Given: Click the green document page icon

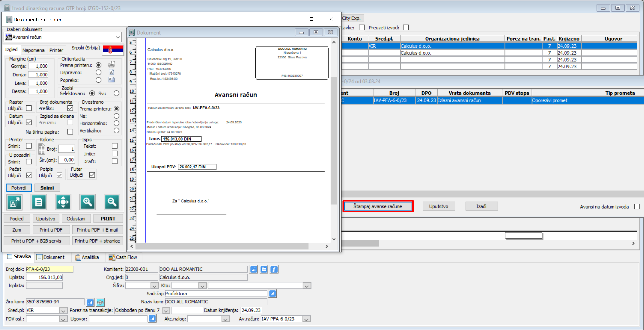Looking at the screenshot, I should coord(39,202).
